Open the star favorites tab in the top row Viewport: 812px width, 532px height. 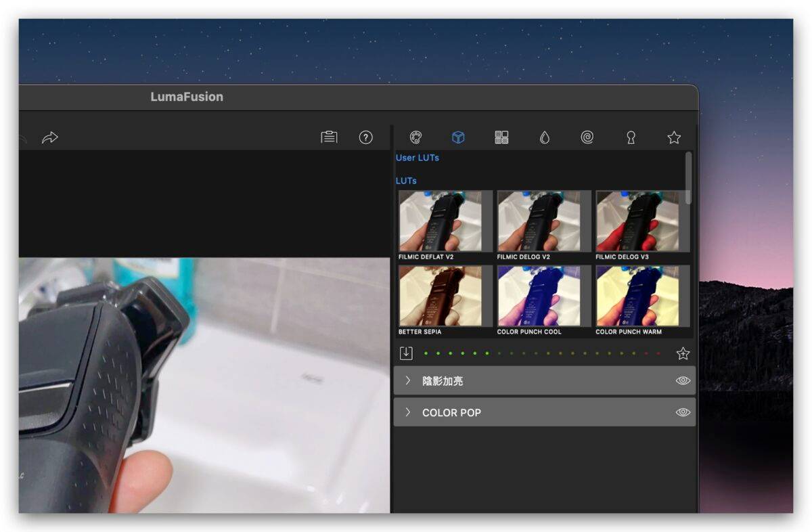pos(674,137)
